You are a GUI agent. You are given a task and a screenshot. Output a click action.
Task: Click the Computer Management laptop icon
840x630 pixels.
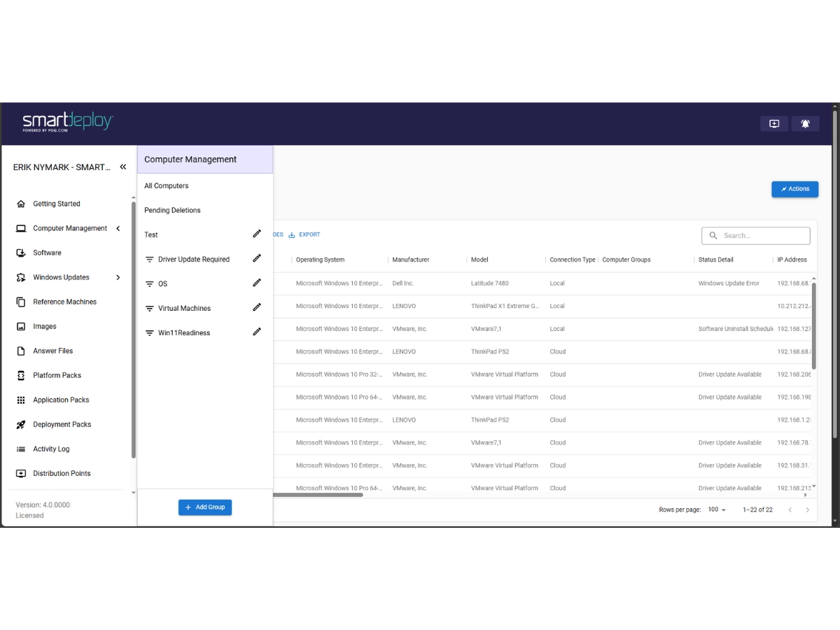point(21,228)
